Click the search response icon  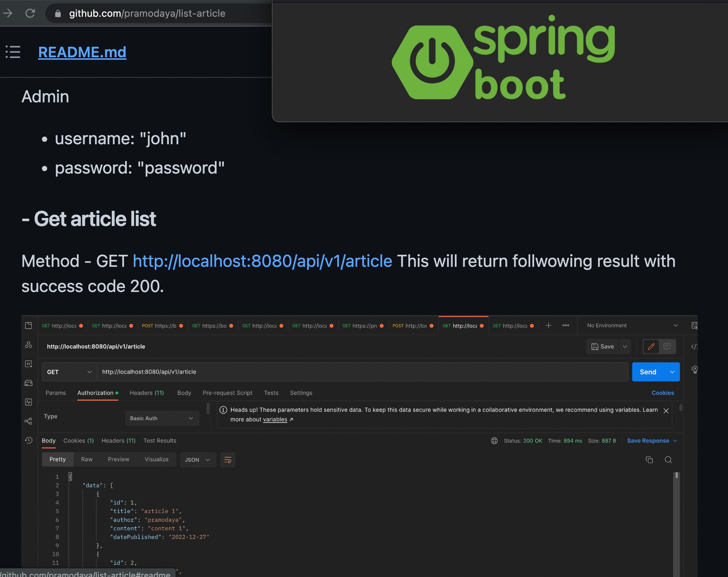click(668, 460)
